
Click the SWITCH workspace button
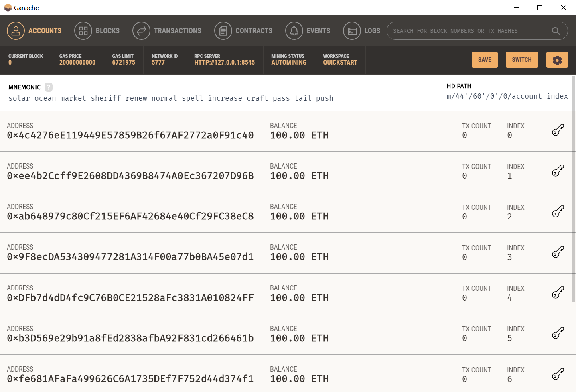click(522, 60)
